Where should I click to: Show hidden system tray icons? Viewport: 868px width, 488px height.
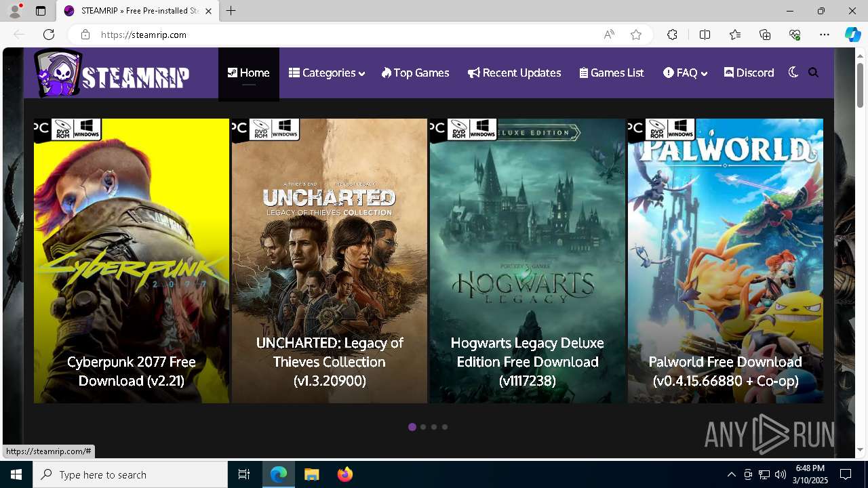click(x=731, y=474)
